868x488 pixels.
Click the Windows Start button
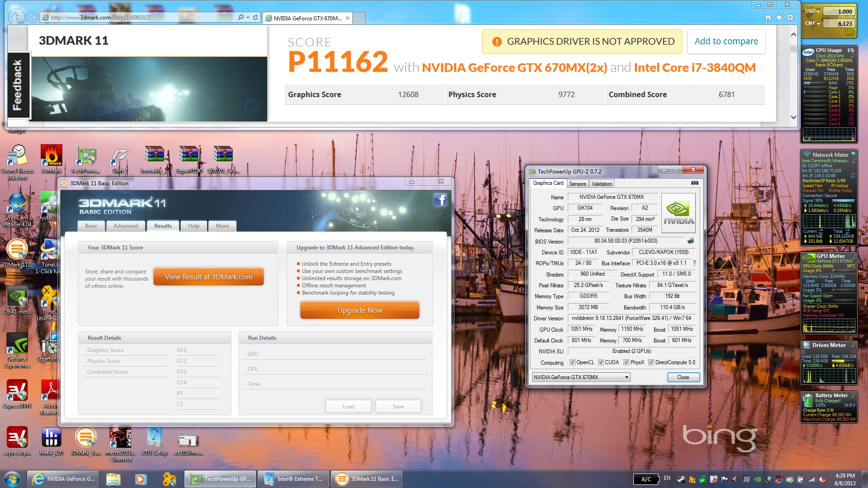pyautogui.click(x=12, y=479)
